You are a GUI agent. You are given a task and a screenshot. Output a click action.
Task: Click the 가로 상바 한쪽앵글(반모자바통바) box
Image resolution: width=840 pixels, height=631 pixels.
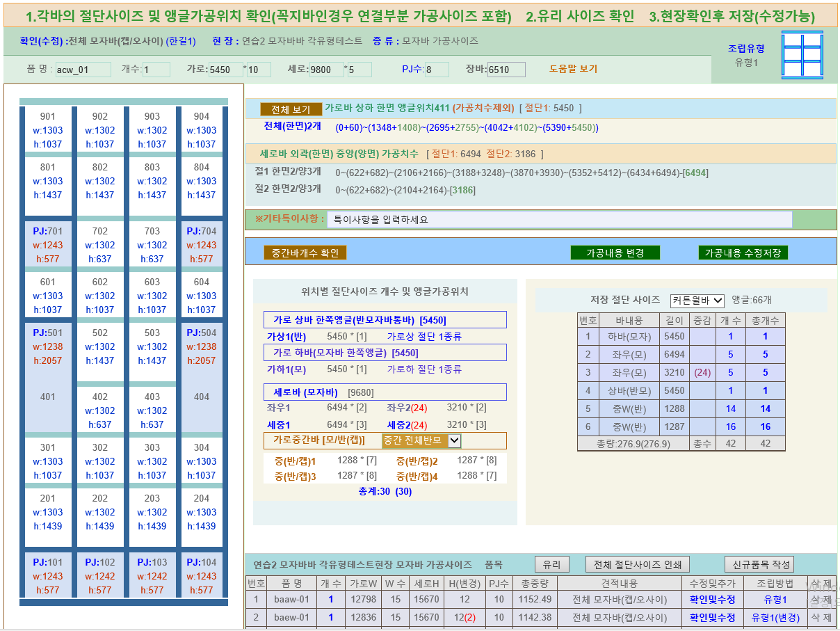(x=385, y=320)
